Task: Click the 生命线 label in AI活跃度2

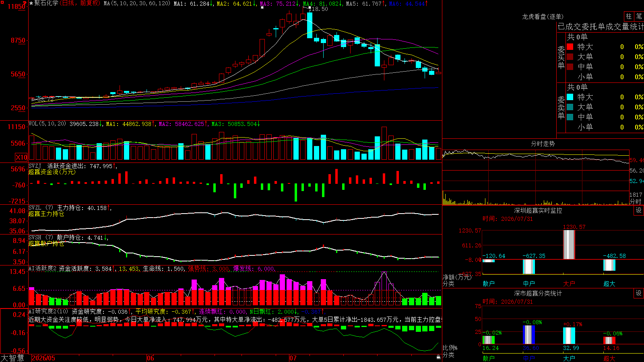Action: tap(153, 269)
